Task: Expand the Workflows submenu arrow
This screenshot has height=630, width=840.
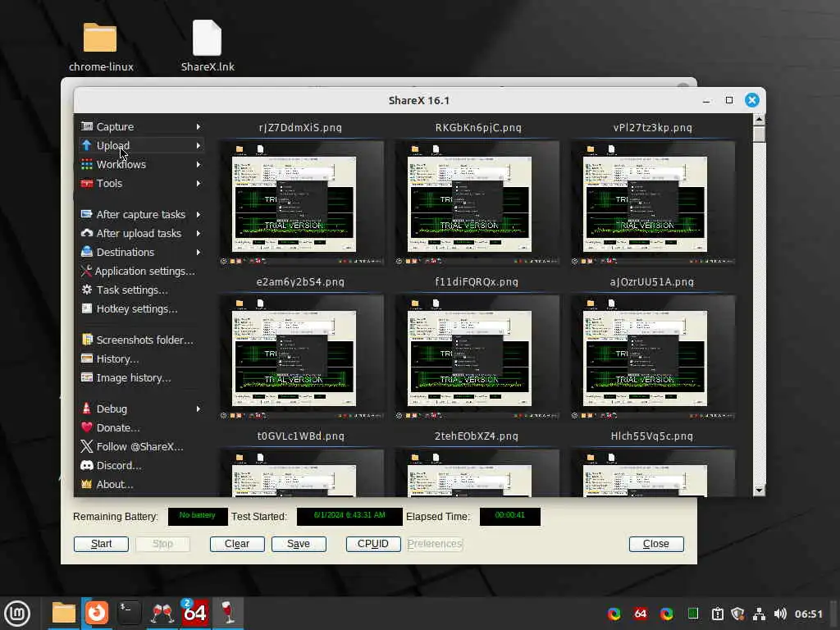Action: (199, 164)
